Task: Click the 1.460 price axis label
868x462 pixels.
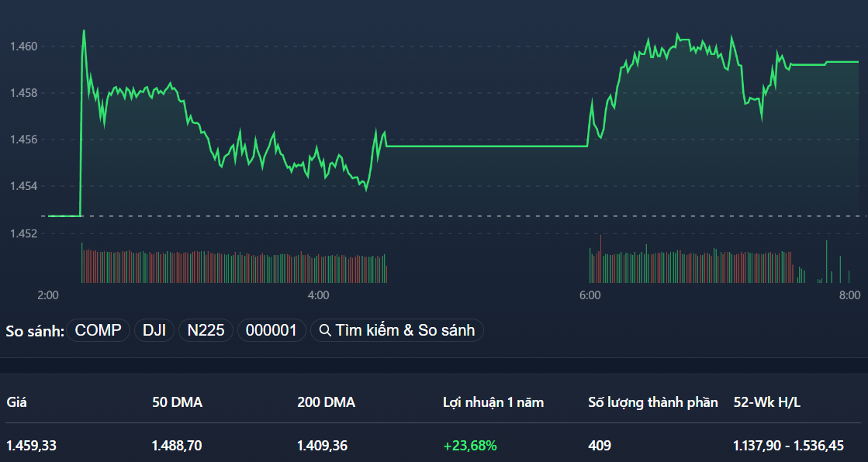Action: pyautogui.click(x=23, y=47)
